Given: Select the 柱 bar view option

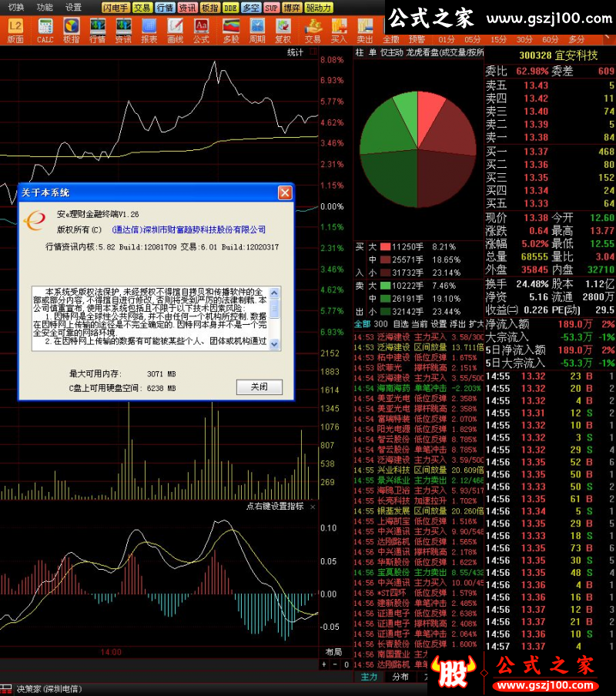Looking at the screenshot, I should click(x=360, y=52).
